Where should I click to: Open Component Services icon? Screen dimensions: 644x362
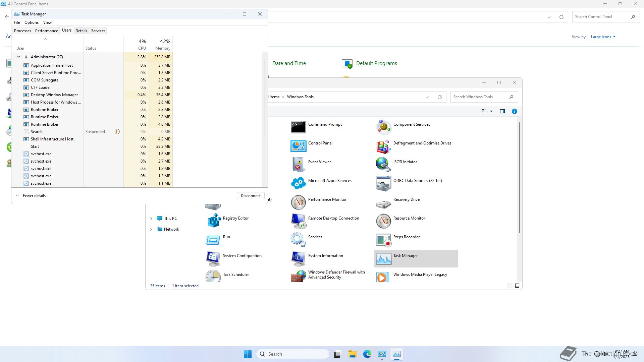tap(383, 127)
